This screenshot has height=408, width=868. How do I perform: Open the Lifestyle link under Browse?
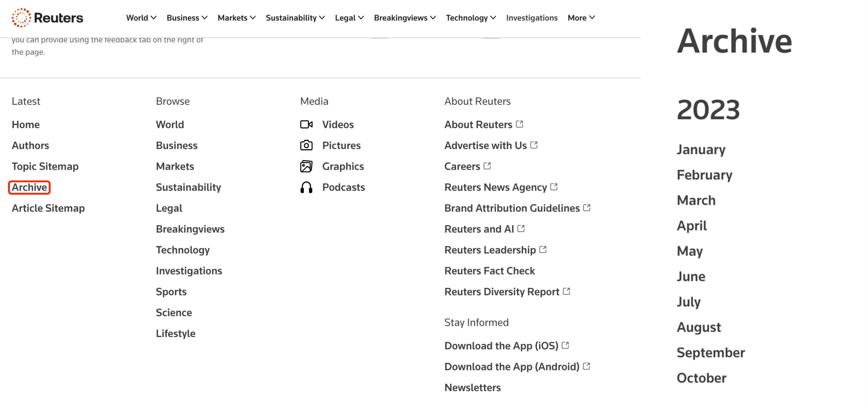coord(175,333)
